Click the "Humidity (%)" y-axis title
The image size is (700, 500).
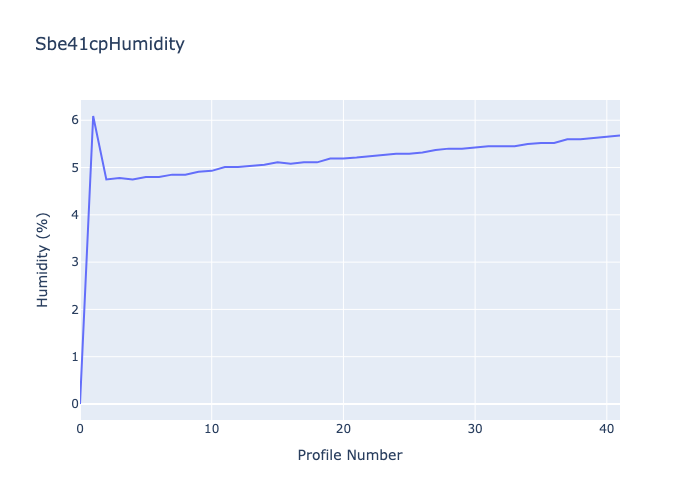[x=43, y=259]
